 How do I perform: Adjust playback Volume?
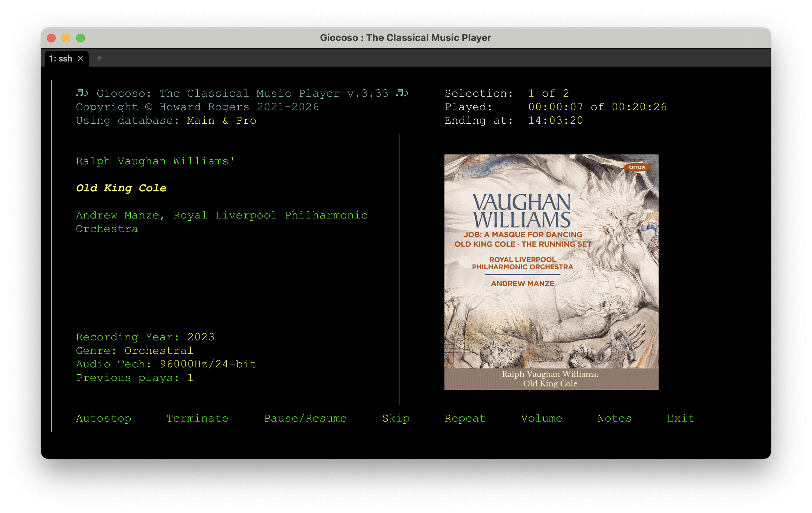click(x=541, y=418)
